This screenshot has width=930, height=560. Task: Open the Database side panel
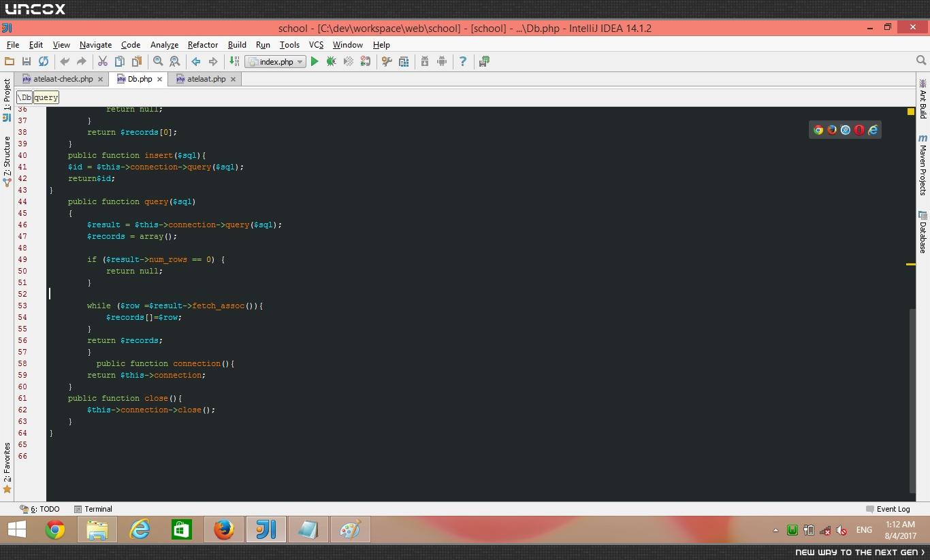(923, 233)
